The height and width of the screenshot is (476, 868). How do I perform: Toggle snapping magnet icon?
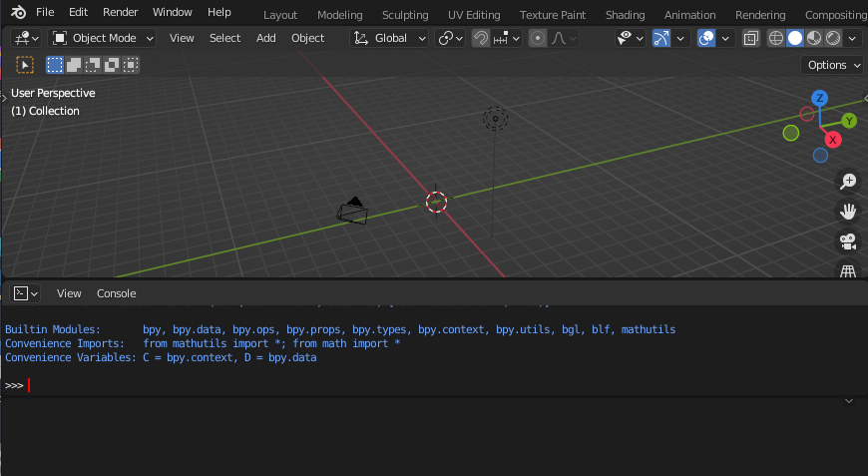[x=482, y=38]
